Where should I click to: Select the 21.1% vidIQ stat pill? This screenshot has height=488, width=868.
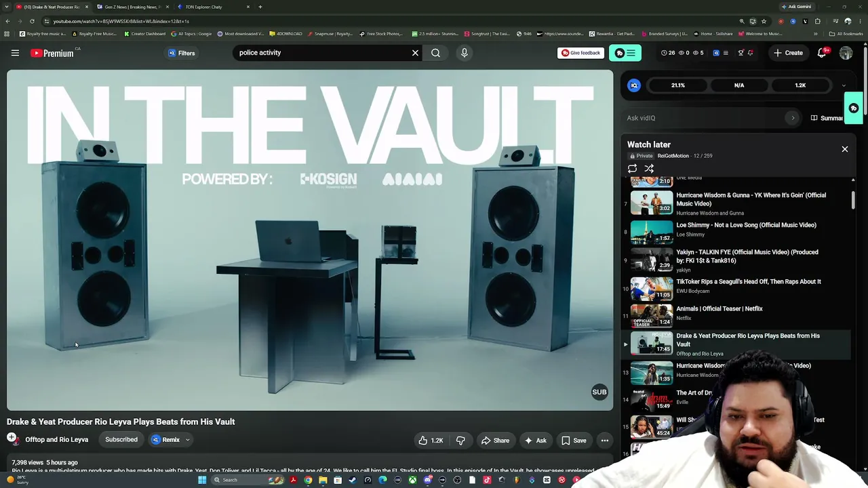678,85
